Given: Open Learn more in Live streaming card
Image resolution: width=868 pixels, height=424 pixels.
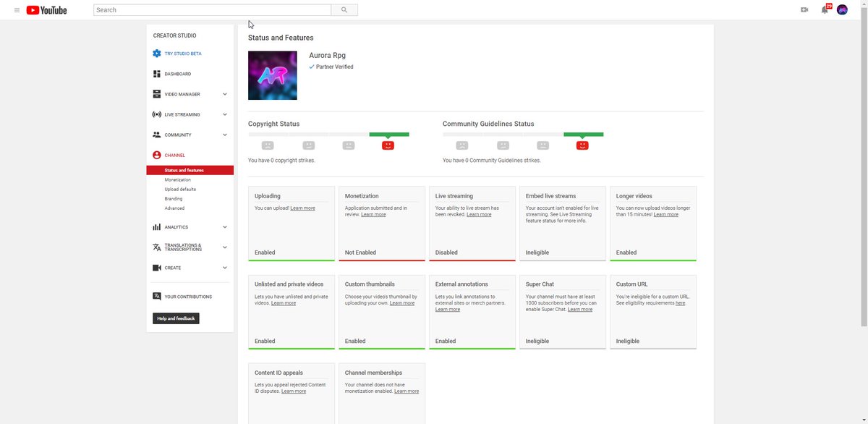Looking at the screenshot, I should [479, 215].
